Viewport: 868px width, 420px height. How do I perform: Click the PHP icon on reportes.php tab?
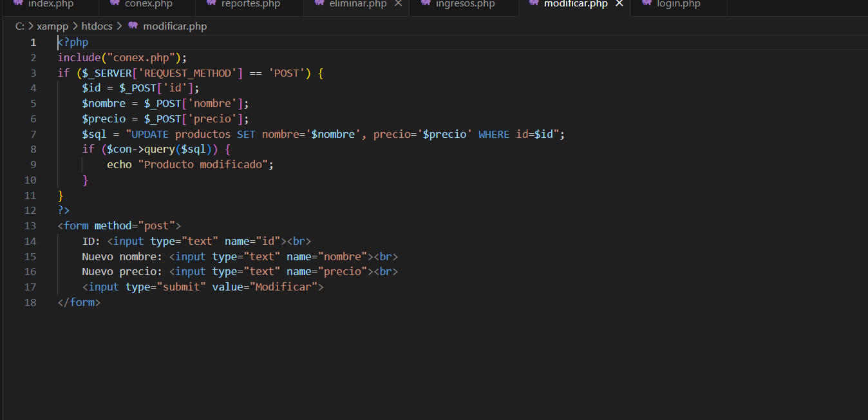(211, 3)
